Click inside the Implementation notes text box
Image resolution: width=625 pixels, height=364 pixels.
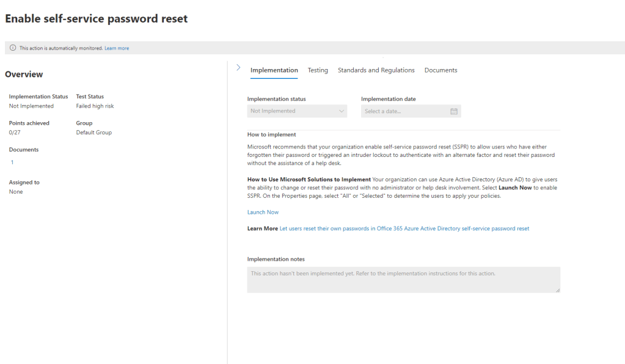pos(403,280)
